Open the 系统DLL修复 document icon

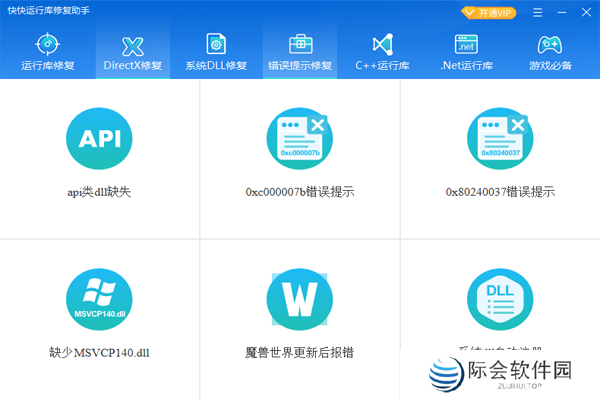point(216,44)
